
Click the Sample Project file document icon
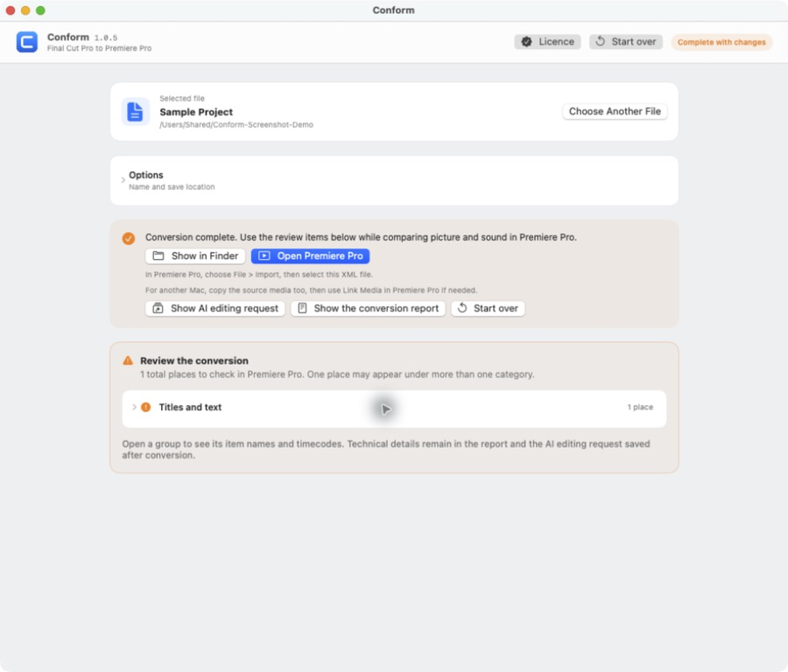(135, 111)
